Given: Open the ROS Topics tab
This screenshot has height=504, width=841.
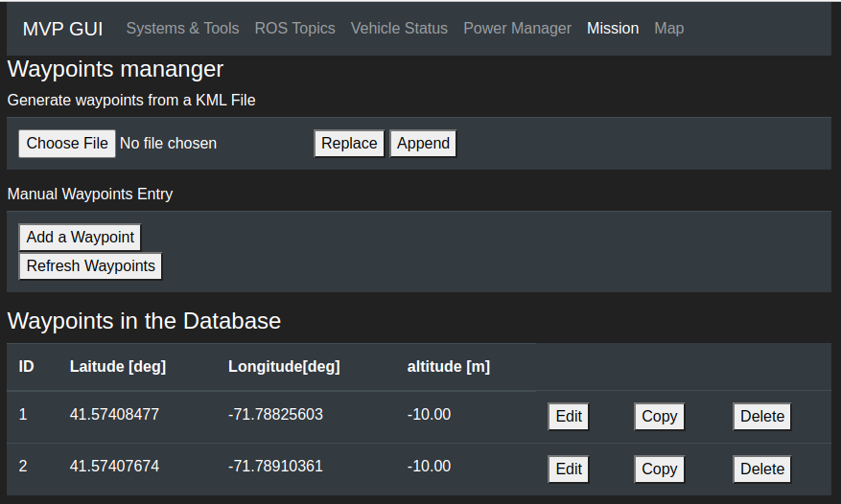Looking at the screenshot, I should pos(294,29).
